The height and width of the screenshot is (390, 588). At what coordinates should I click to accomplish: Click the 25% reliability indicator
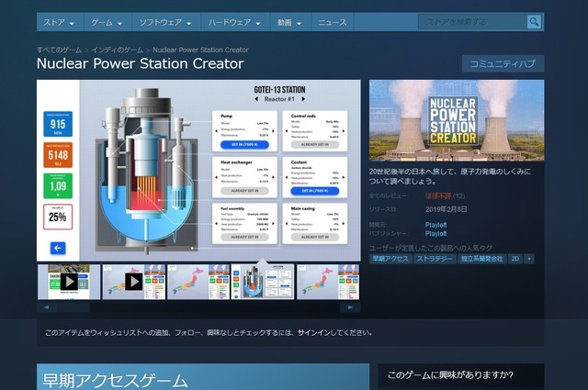click(x=58, y=217)
